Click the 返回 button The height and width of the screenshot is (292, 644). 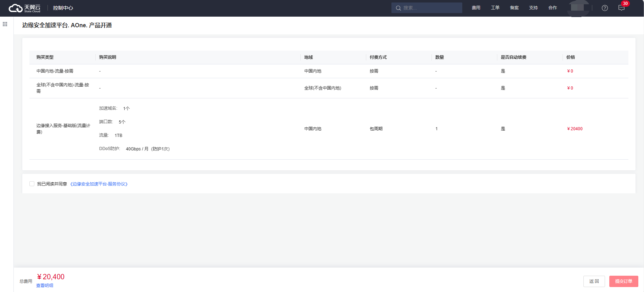[594, 281]
